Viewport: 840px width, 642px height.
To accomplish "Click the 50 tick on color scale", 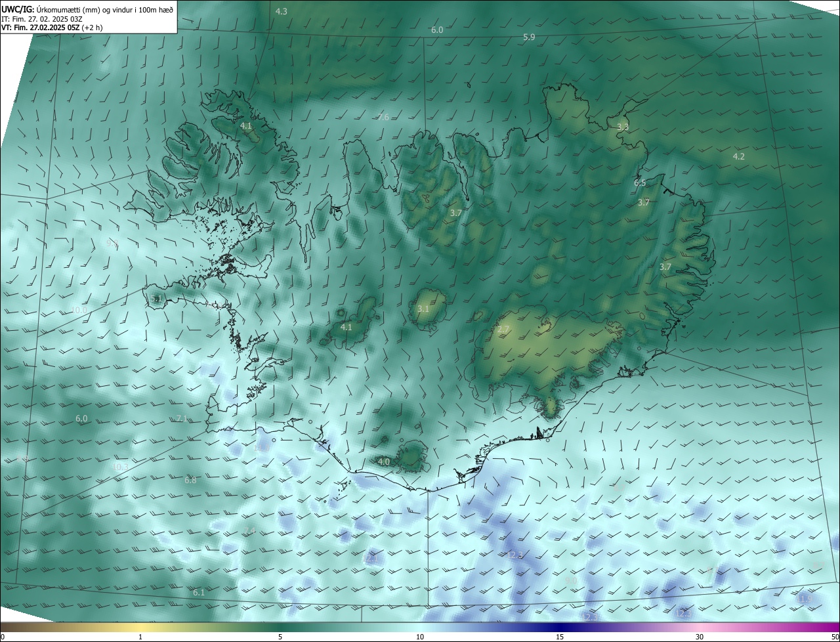I will click(835, 637).
